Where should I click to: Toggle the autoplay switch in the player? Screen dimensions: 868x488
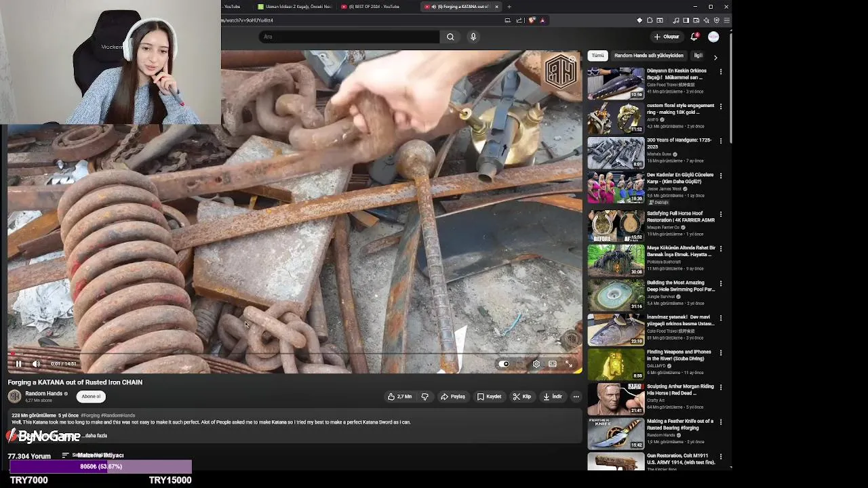click(x=504, y=364)
